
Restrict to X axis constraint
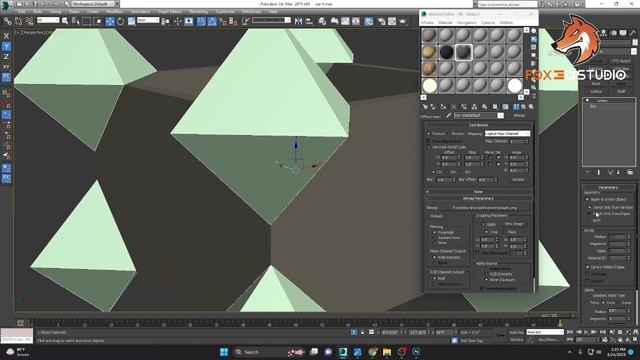click(x=6, y=36)
